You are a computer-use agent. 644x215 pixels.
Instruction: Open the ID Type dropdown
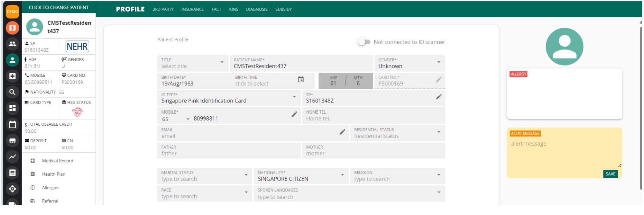click(x=229, y=98)
